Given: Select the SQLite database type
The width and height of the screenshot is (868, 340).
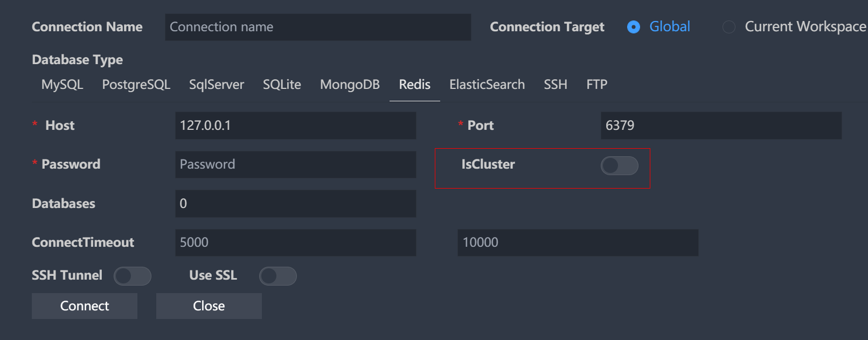Looking at the screenshot, I should 281,85.
